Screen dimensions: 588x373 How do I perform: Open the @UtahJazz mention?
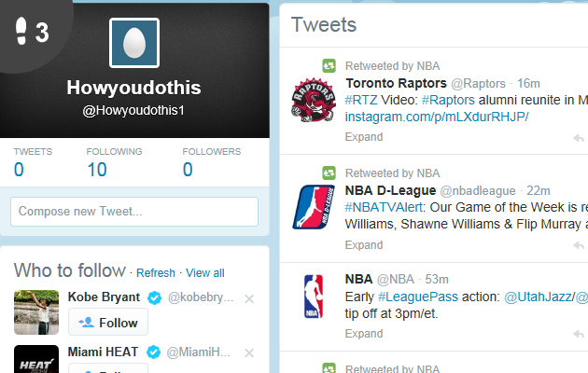click(539, 297)
